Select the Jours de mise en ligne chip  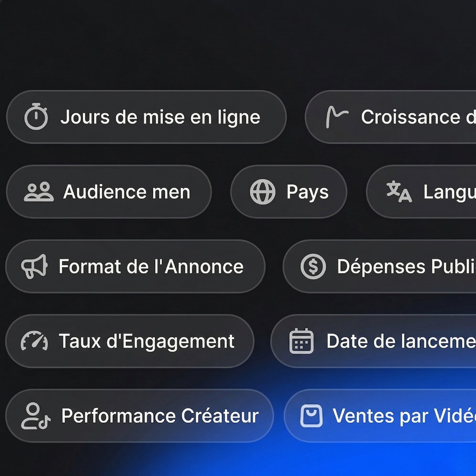click(148, 117)
